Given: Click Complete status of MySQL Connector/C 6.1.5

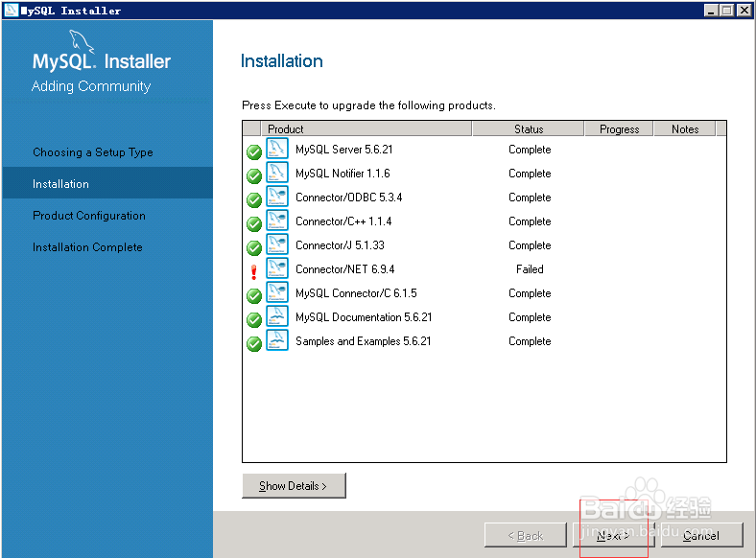Looking at the screenshot, I should (x=530, y=293).
